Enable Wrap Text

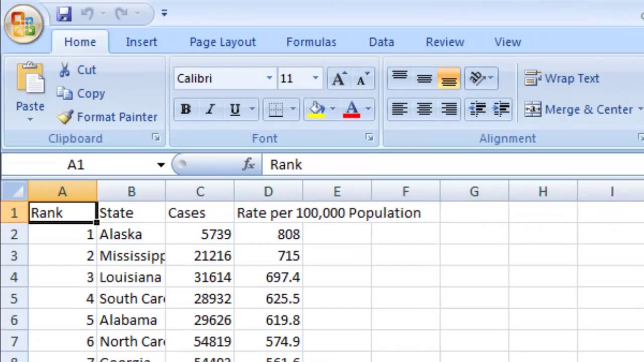point(561,78)
